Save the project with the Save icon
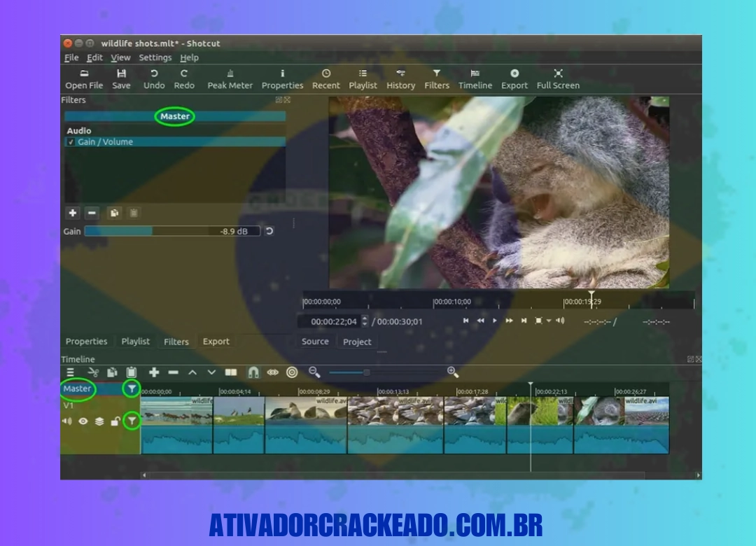The image size is (756, 546). click(121, 79)
